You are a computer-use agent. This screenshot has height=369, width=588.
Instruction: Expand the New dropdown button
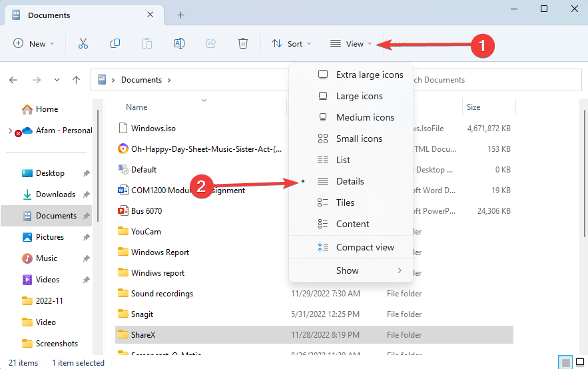pyautogui.click(x=34, y=43)
